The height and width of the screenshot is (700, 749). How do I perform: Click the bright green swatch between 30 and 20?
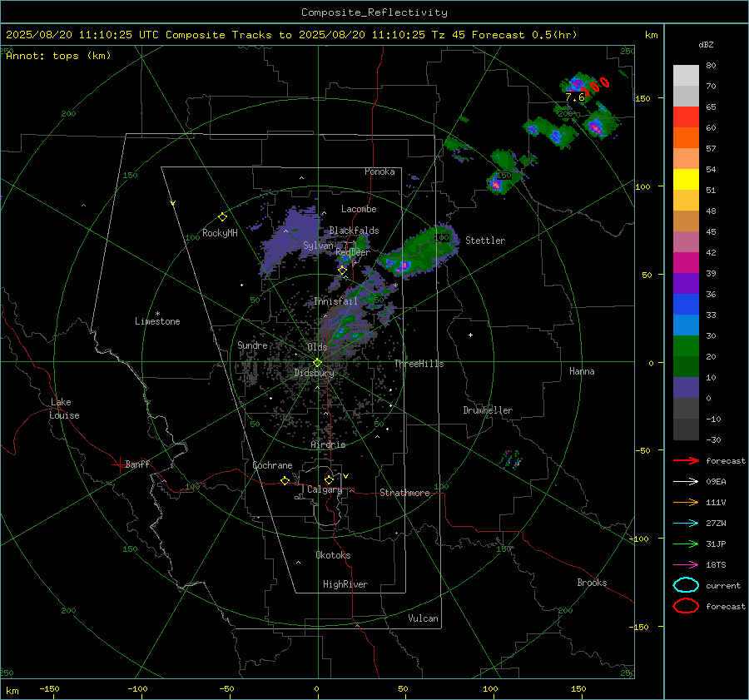[686, 346]
